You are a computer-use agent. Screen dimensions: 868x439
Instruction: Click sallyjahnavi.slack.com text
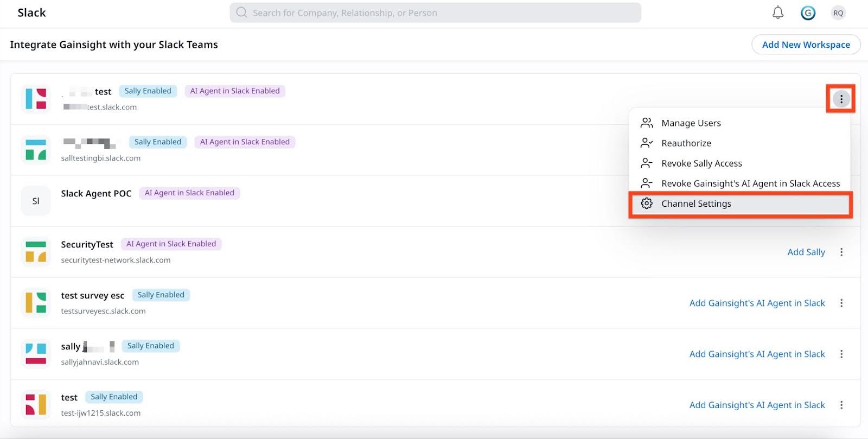point(100,362)
